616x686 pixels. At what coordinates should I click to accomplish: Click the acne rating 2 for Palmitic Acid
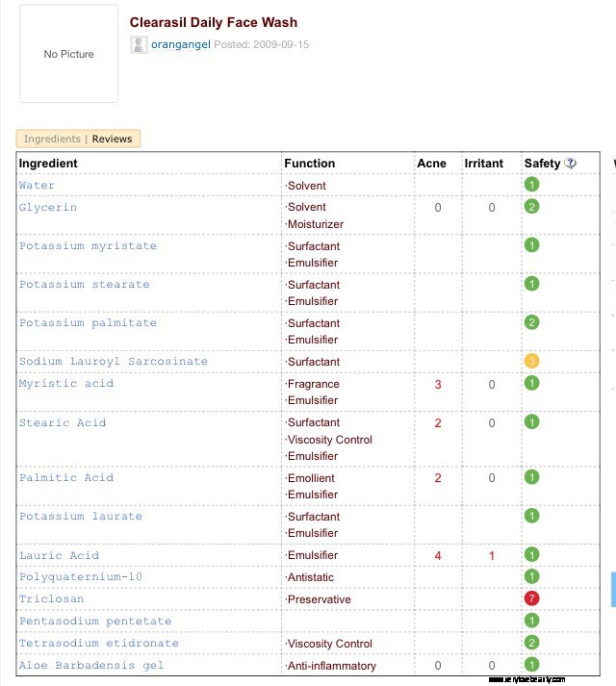438,478
